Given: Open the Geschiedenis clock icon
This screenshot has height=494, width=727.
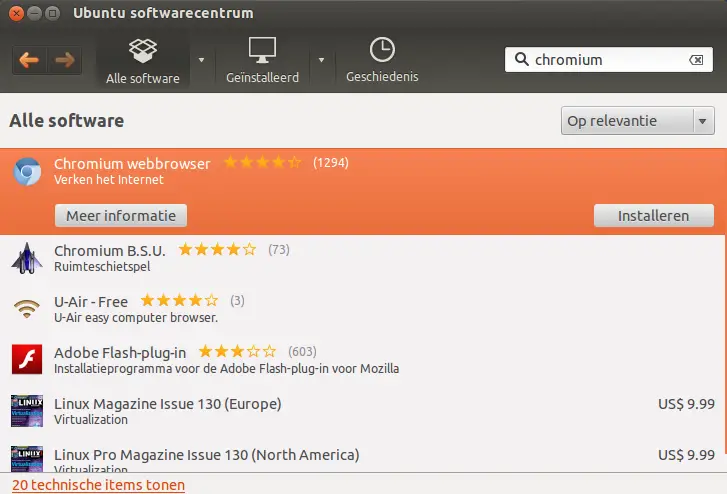Looking at the screenshot, I should tap(382, 49).
